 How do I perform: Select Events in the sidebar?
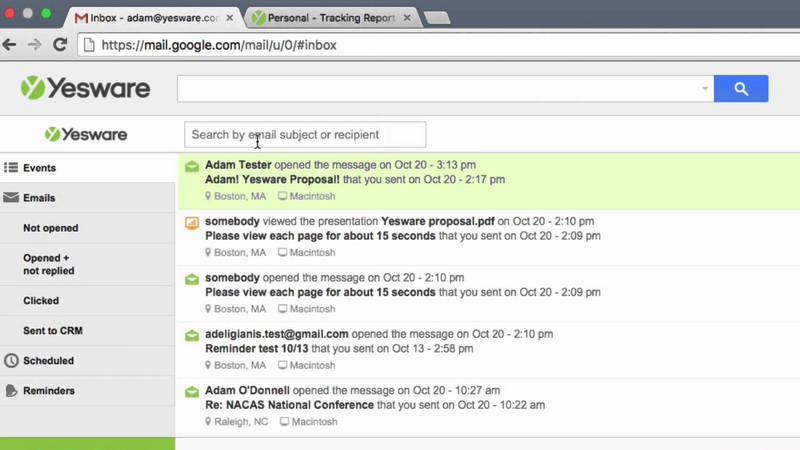[x=87, y=168]
